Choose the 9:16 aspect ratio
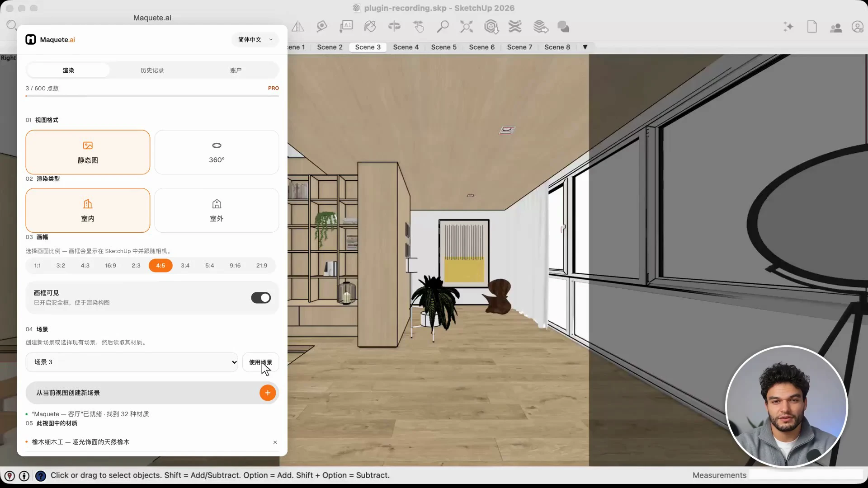This screenshot has width=868, height=488. tap(235, 266)
